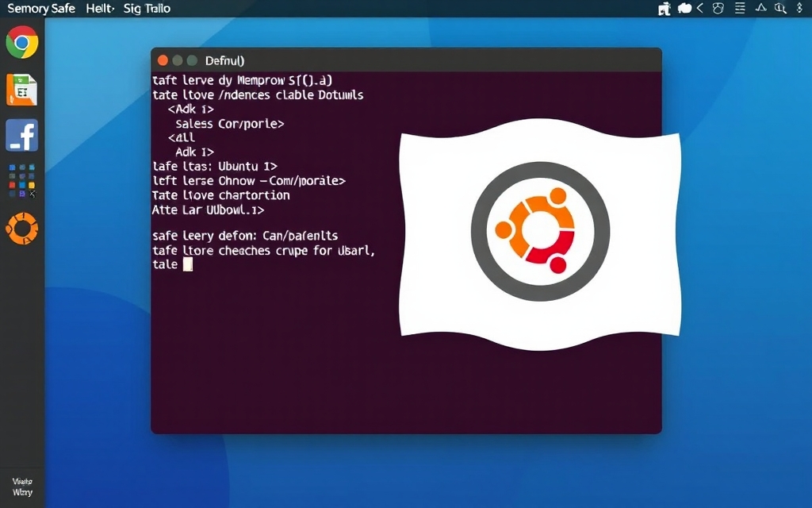Click the 'lafe ltas: Ubuntu 1>' line
Viewport: 812px width, 508px height.
click(215, 167)
